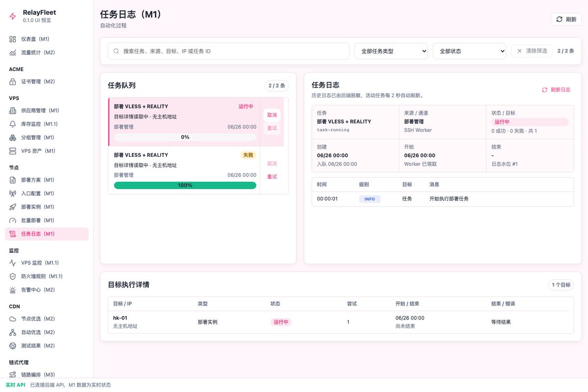Click the 00:00:01 log timestamp

pos(327,199)
